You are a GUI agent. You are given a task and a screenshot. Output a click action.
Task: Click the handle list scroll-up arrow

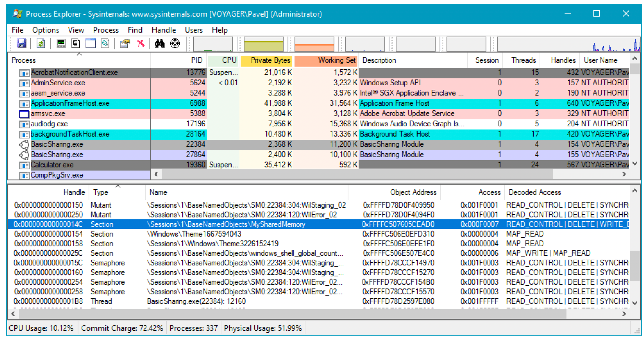coord(635,191)
